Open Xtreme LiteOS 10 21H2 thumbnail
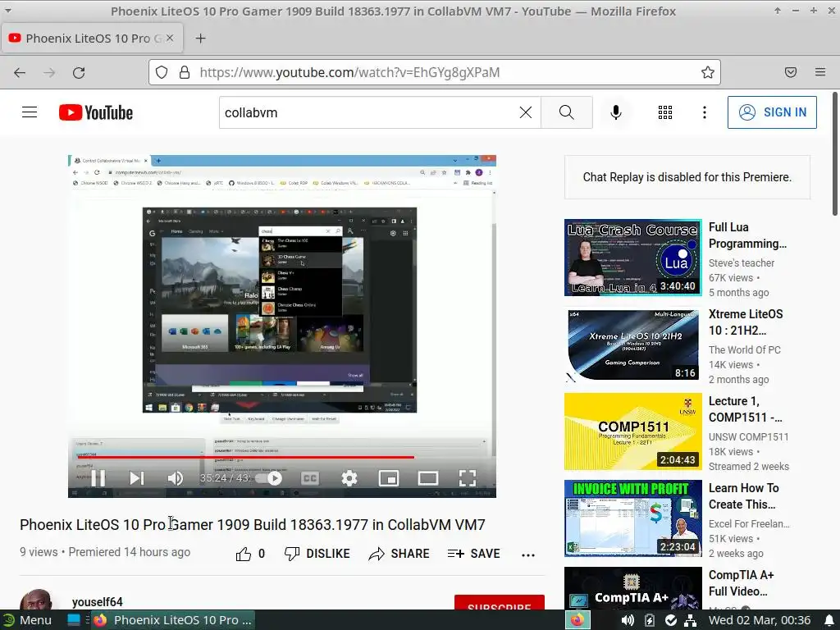The image size is (840, 630). pyautogui.click(x=632, y=345)
